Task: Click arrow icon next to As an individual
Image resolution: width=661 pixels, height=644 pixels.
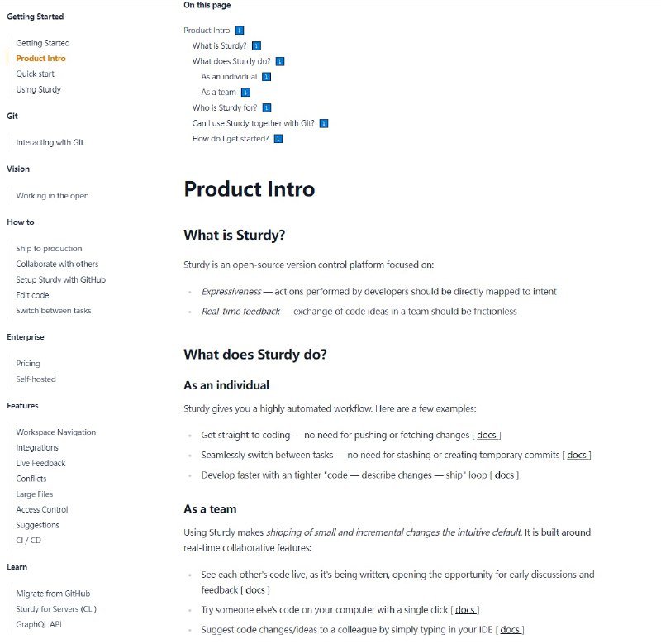Action: tap(266, 77)
